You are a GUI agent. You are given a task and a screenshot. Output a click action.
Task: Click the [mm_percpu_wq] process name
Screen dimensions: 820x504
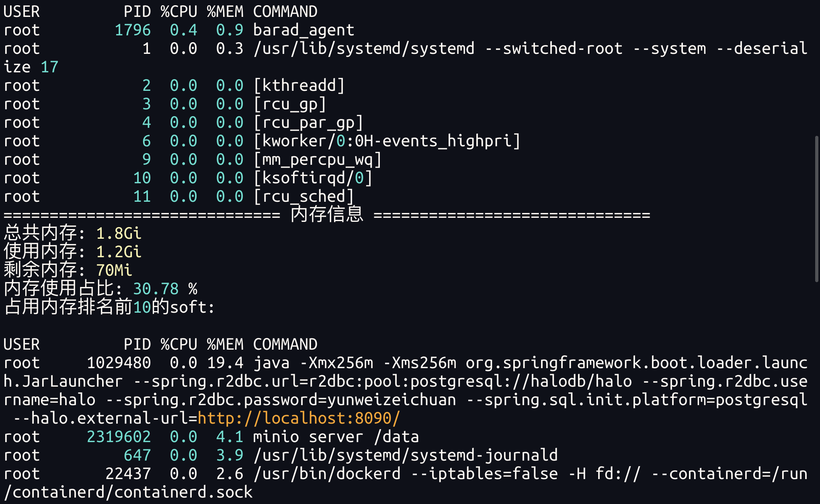pyautogui.click(x=318, y=160)
